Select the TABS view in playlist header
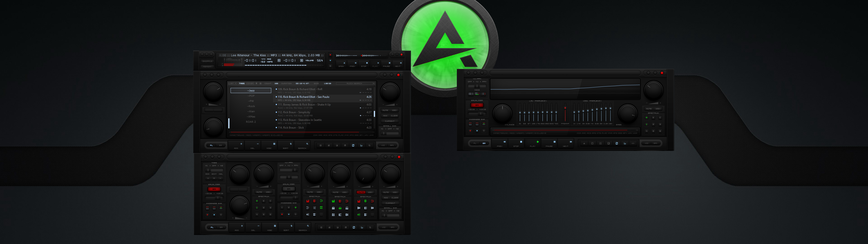Viewport: 868px width, 244px height. click(242, 83)
